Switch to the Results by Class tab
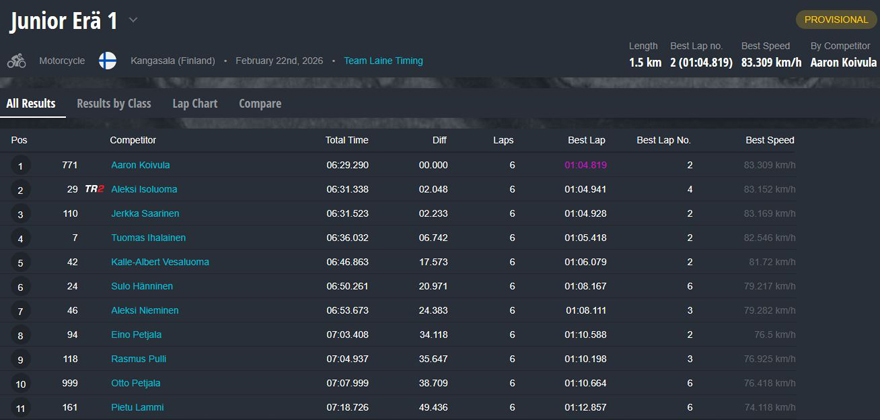Image resolution: width=880 pixels, height=420 pixels. 114,103
